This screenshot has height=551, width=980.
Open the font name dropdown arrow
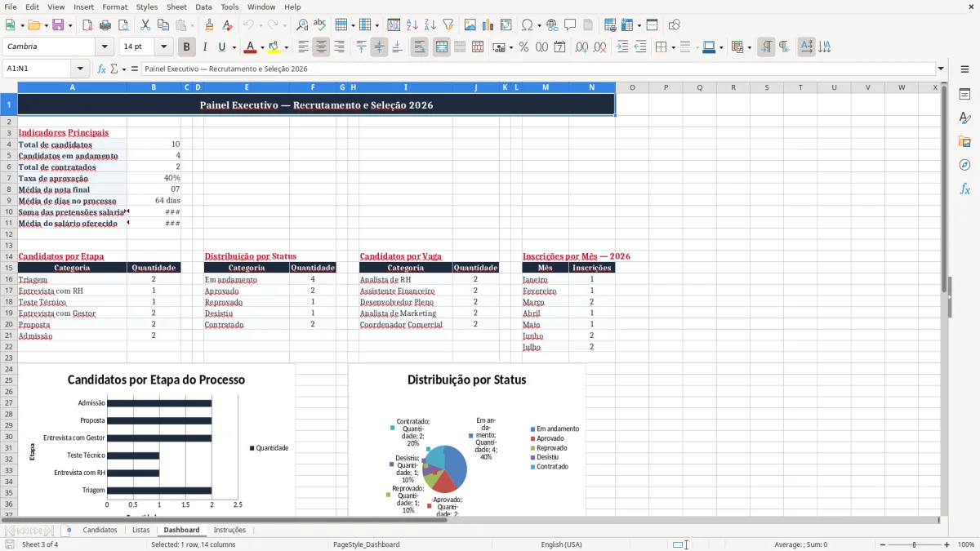click(104, 47)
